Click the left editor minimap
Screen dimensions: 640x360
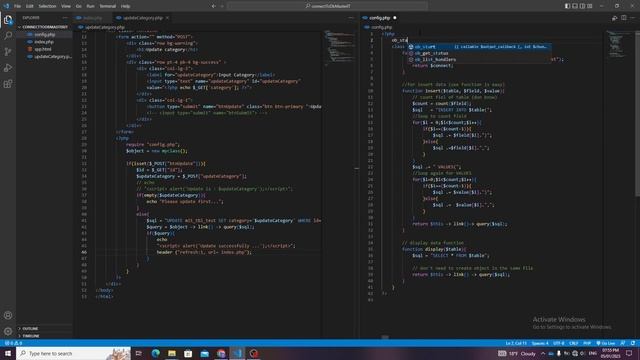[x=340, y=47]
